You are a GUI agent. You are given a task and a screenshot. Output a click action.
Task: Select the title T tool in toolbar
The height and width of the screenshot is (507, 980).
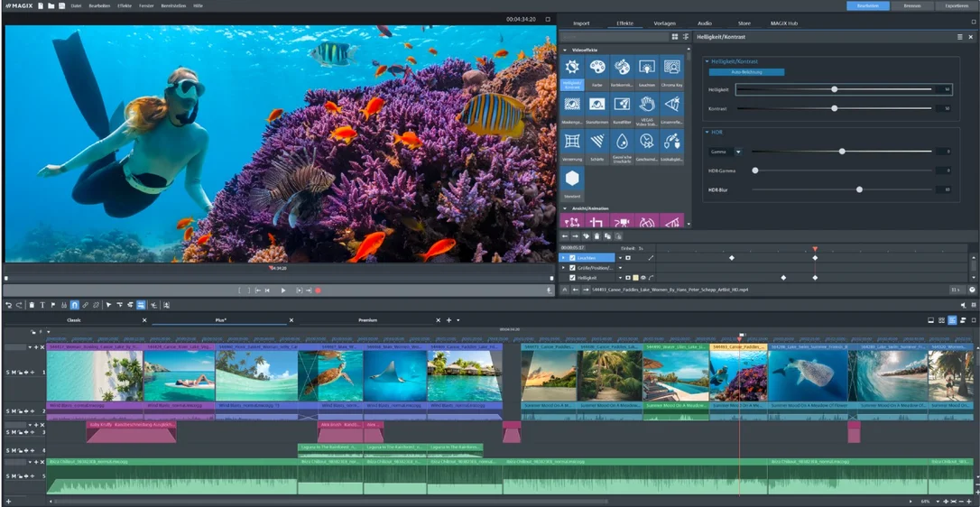42,305
